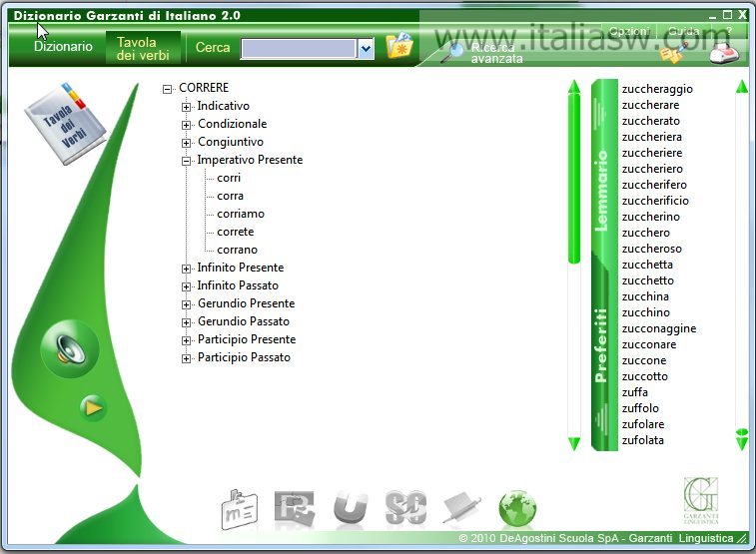The image size is (756, 554).
Task: Expand the Gerundio Passato node
Action: pyautogui.click(x=186, y=322)
